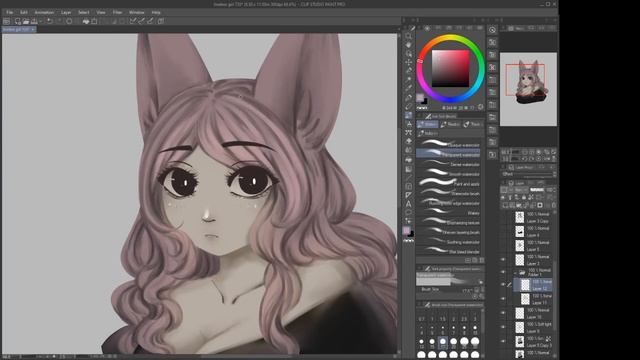
Task: Switch to color wheel tab icon
Action: pyautogui.click(x=427, y=28)
